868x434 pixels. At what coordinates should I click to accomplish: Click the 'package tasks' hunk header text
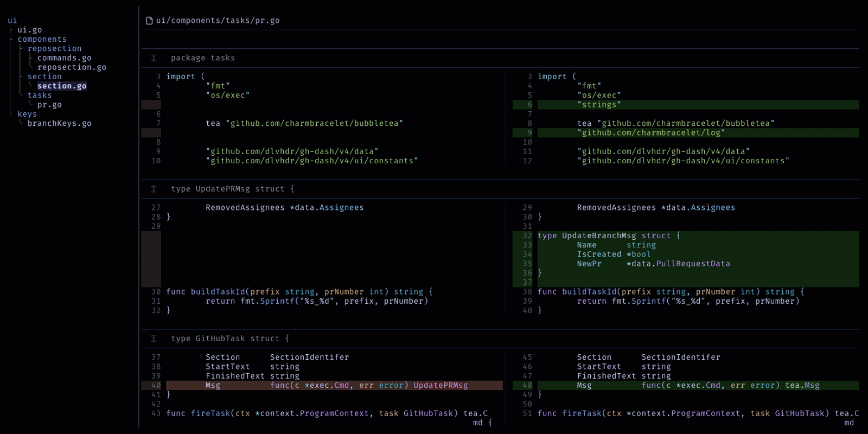click(x=203, y=58)
